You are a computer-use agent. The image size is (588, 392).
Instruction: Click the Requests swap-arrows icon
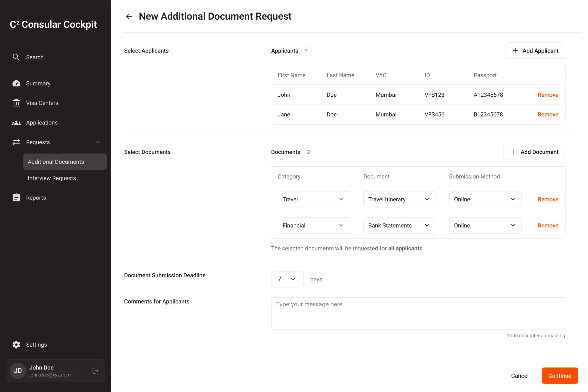(16, 142)
